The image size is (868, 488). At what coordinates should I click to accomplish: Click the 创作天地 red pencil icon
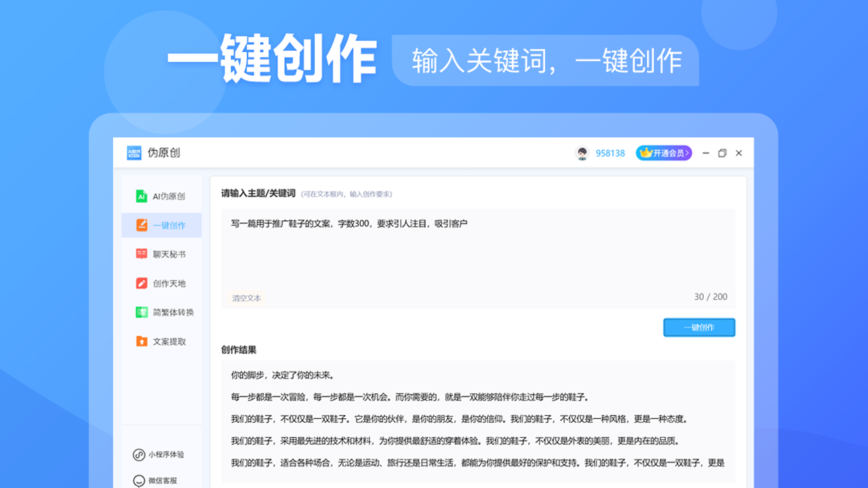pos(141,283)
